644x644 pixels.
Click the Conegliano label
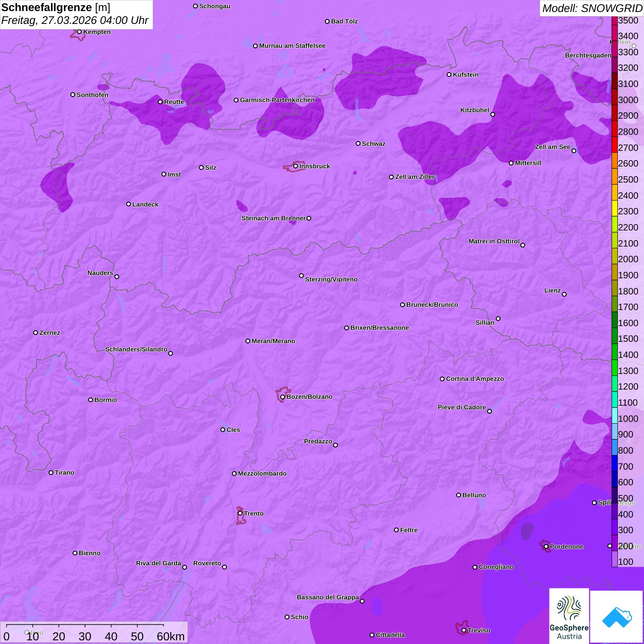point(496,567)
